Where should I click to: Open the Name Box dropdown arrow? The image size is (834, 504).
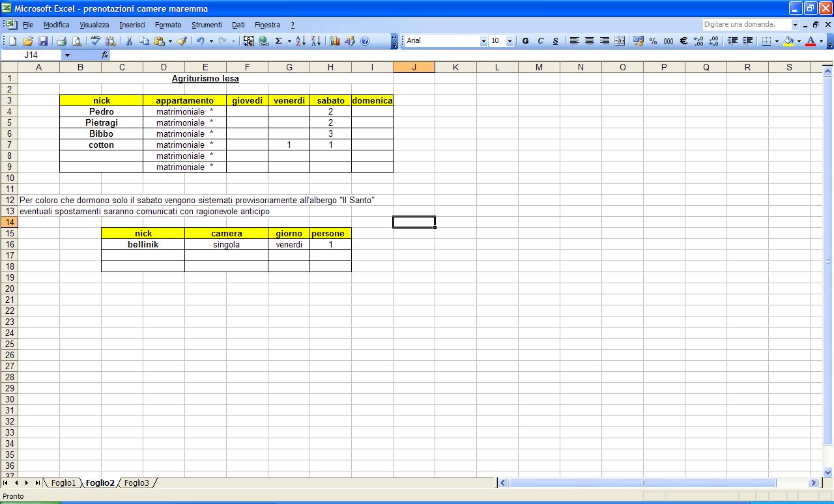pyautogui.click(x=66, y=55)
